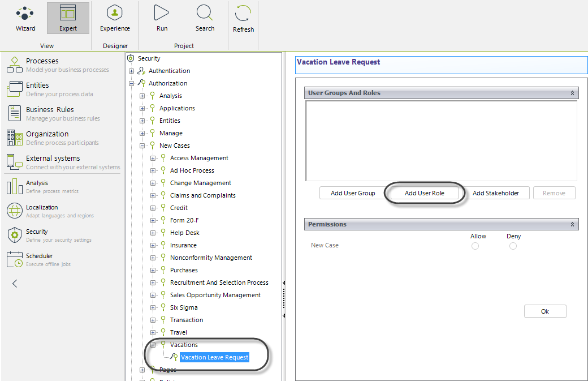Open the Search tool
Viewport: 588px width, 381px height.
point(205,18)
